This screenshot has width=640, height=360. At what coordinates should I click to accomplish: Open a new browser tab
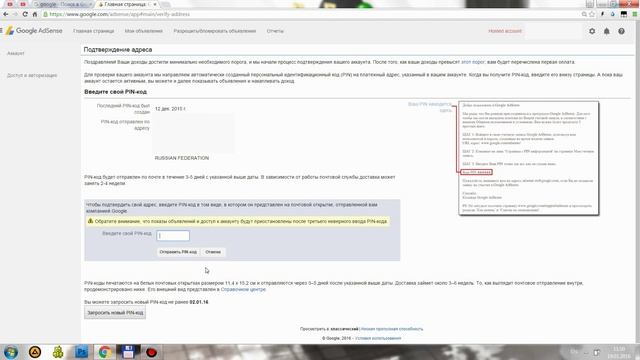pos(165,4)
